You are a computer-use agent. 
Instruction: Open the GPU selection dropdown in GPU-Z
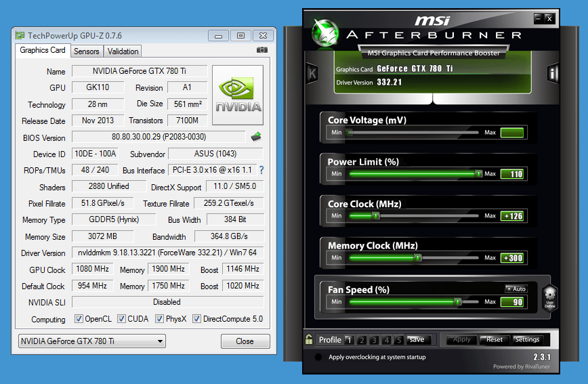(92, 341)
